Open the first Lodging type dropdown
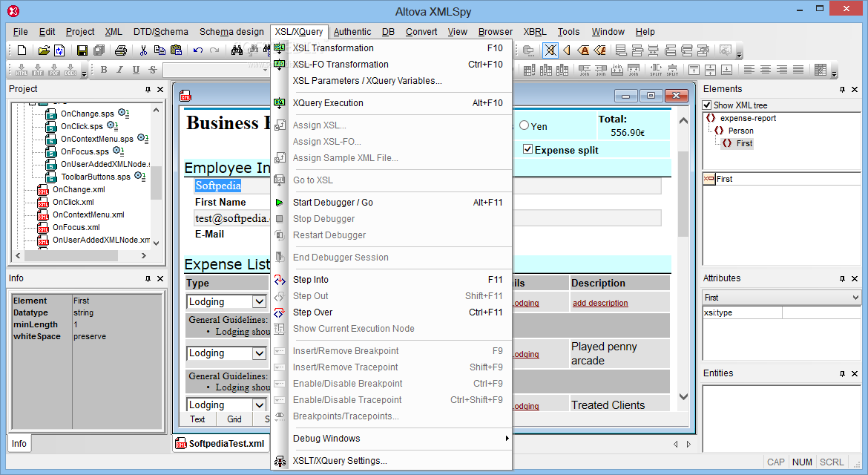Viewport: 868px width, 475px height. tap(259, 302)
